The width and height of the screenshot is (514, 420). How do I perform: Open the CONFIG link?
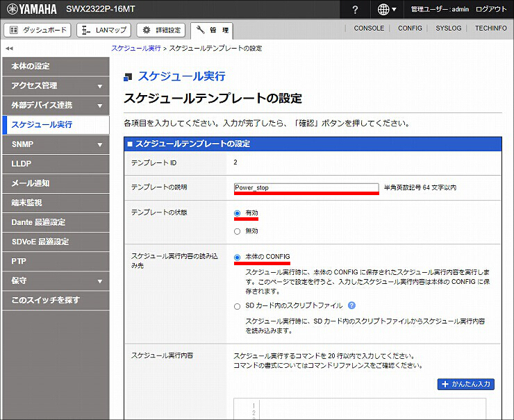[x=410, y=28]
